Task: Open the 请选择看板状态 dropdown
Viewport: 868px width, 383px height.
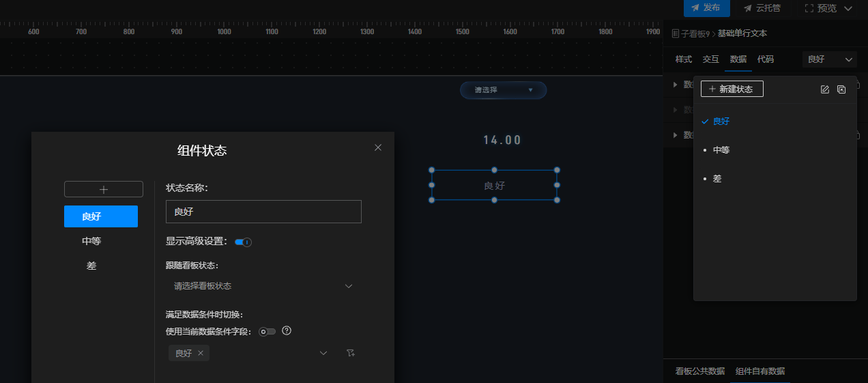Action: (263, 286)
